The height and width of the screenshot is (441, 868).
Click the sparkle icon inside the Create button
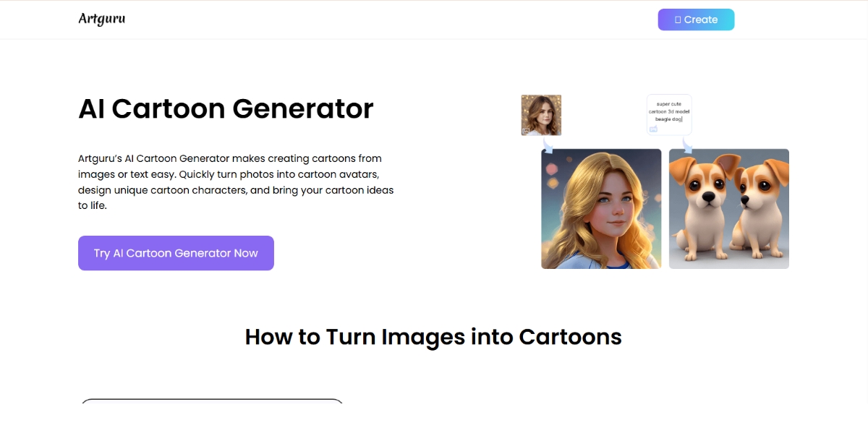click(678, 20)
